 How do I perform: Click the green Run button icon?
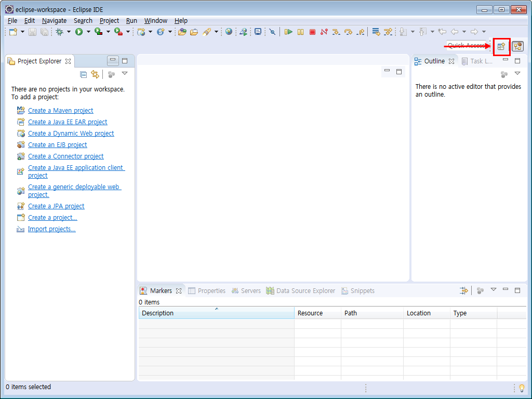point(79,32)
